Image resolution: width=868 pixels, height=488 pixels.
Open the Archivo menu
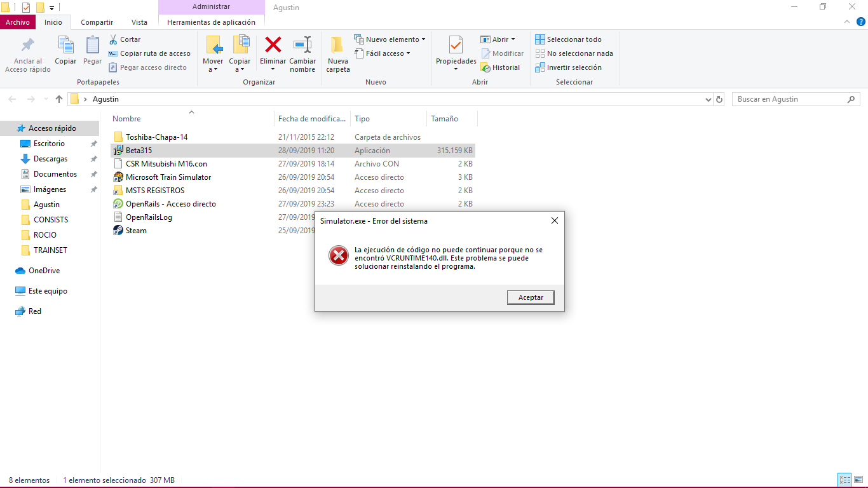tap(18, 22)
